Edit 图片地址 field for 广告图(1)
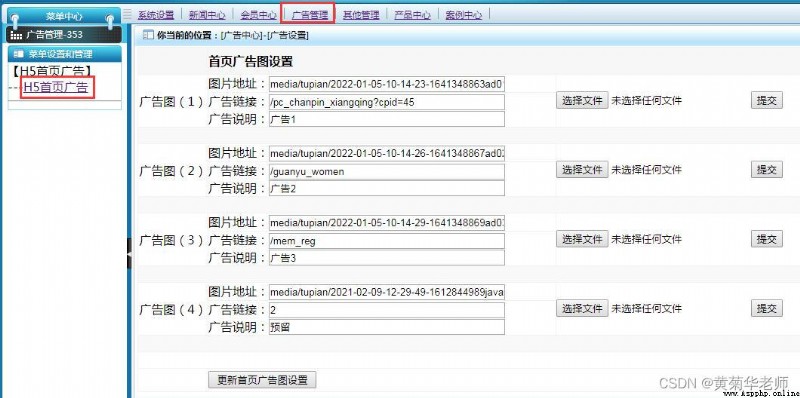The image size is (800, 398). [387, 84]
